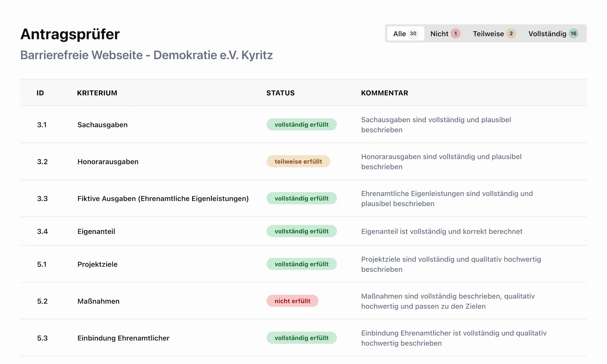The width and height of the screenshot is (607, 364).
Task: Filter by Nicht status tab
Action: point(445,34)
